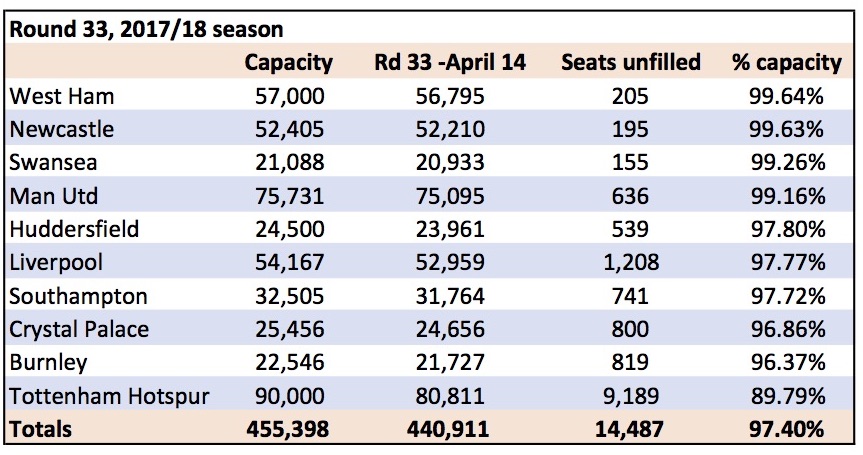
Task: Select Burnley percentage cell 96.37%
Action: point(788,363)
